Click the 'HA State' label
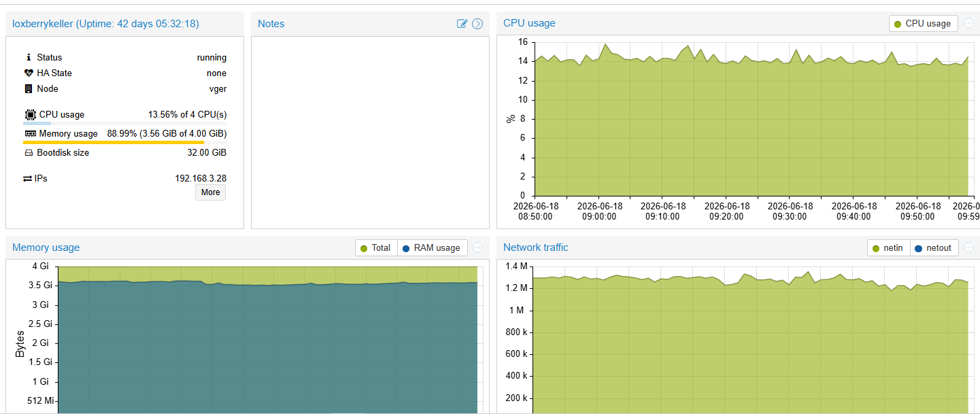 [x=54, y=73]
